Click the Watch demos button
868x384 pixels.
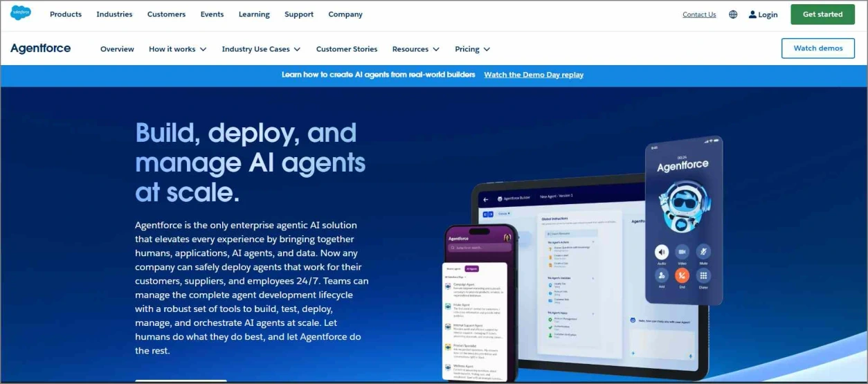[x=818, y=48]
